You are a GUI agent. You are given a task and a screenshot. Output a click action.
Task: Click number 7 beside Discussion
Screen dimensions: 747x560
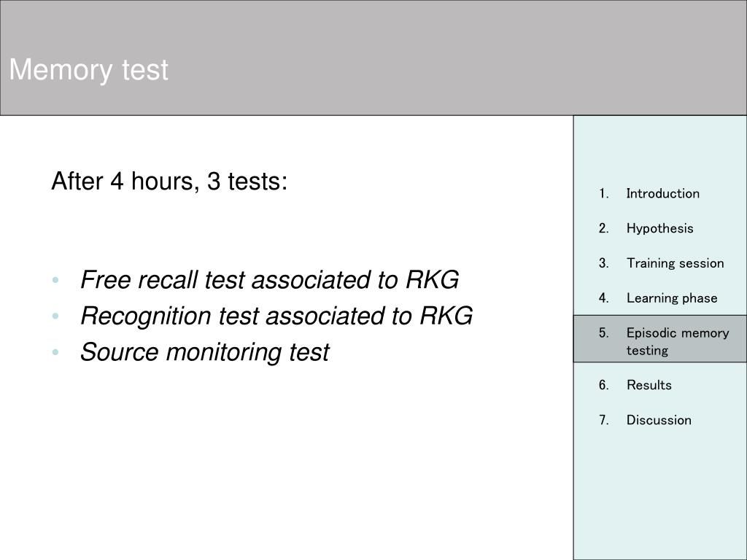(x=603, y=420)
